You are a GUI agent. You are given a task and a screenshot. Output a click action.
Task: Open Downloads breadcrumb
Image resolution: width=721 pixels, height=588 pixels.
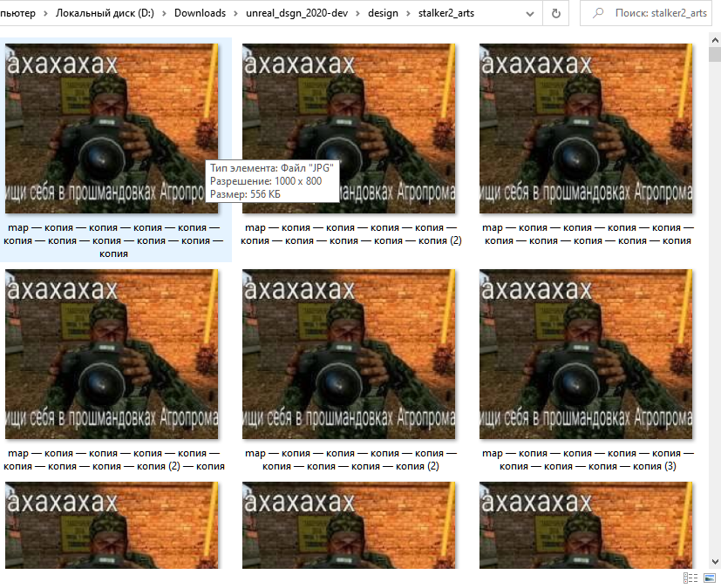(x=200, y=13)
